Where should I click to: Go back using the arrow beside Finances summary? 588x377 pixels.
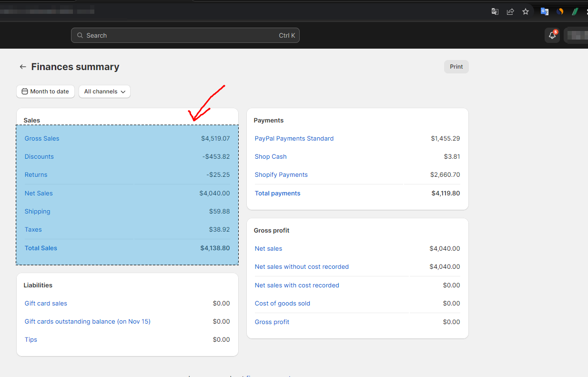tap(22, 67)
